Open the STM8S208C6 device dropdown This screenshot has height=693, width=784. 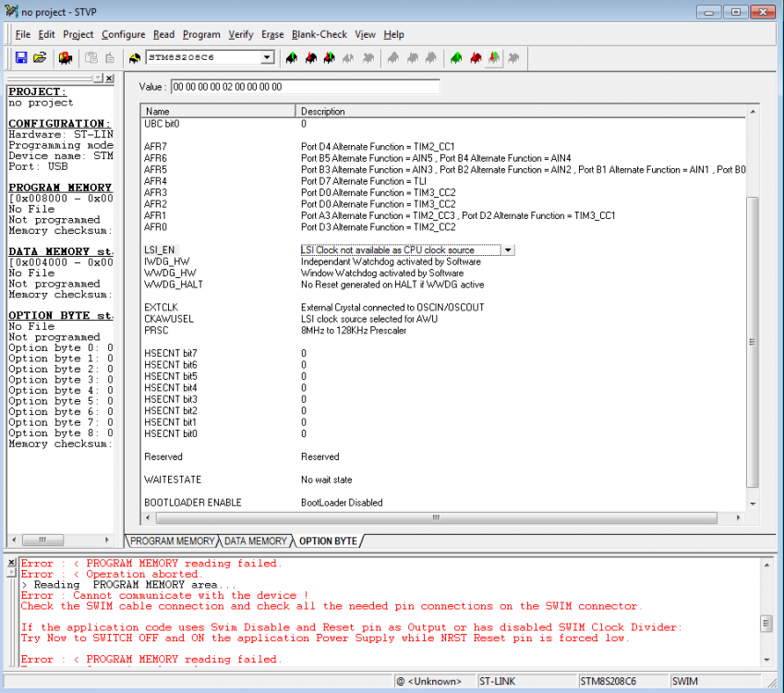click(x=268, y=57)
